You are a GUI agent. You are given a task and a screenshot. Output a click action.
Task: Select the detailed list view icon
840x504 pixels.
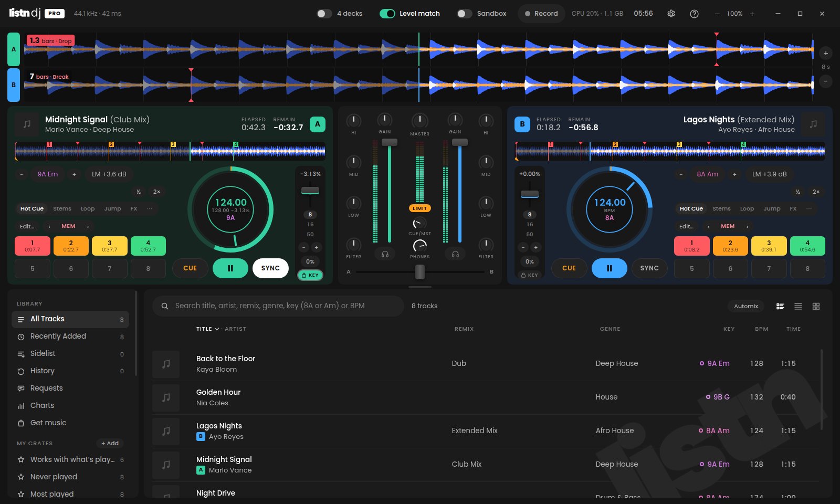coord(780,306)
